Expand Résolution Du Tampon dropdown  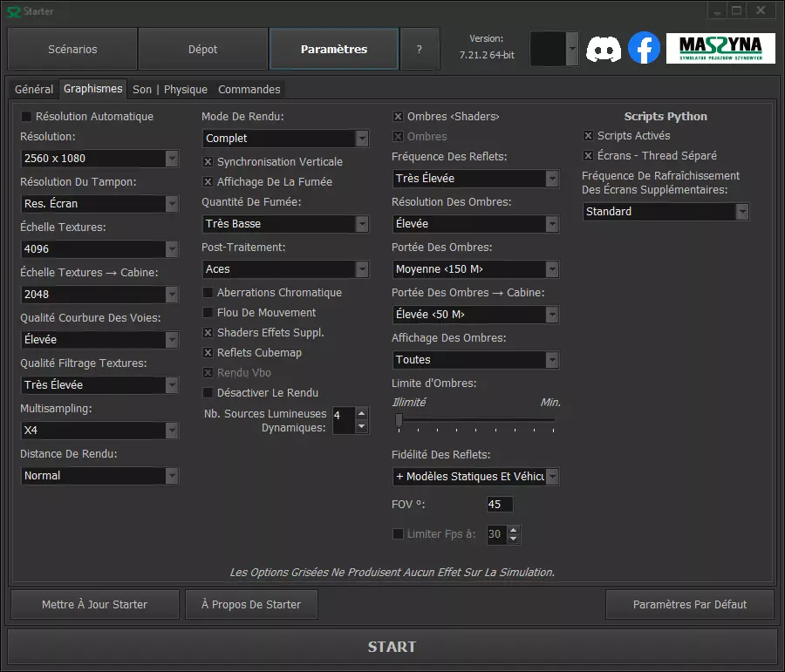point(99,204)
